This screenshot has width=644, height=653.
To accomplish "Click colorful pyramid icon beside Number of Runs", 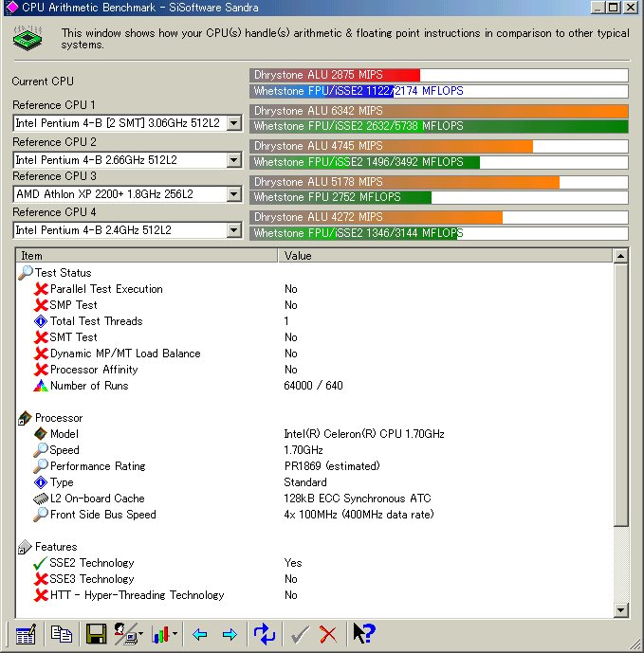I will (41, 386).
